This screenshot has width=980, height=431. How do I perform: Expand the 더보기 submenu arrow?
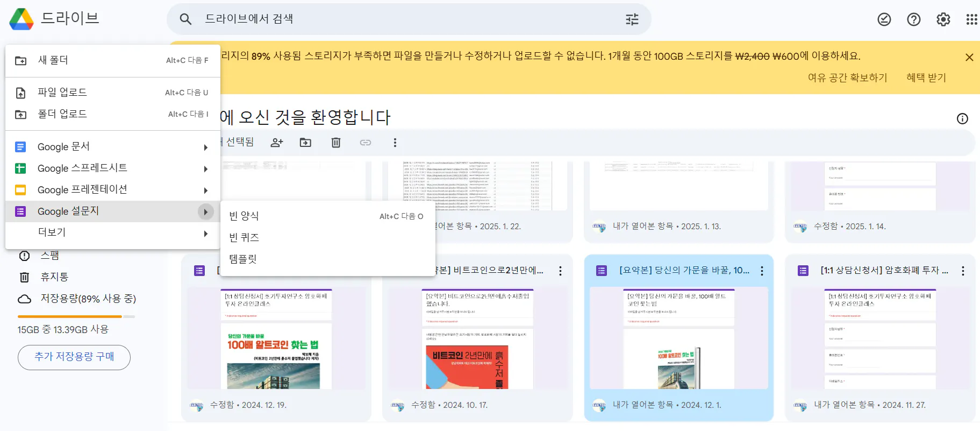pos(205,234)
